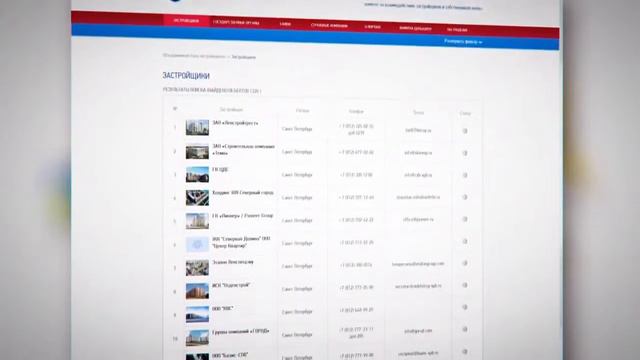Click thumbnail of ЗАО «Ленстройтрест»

coord(197,128)
